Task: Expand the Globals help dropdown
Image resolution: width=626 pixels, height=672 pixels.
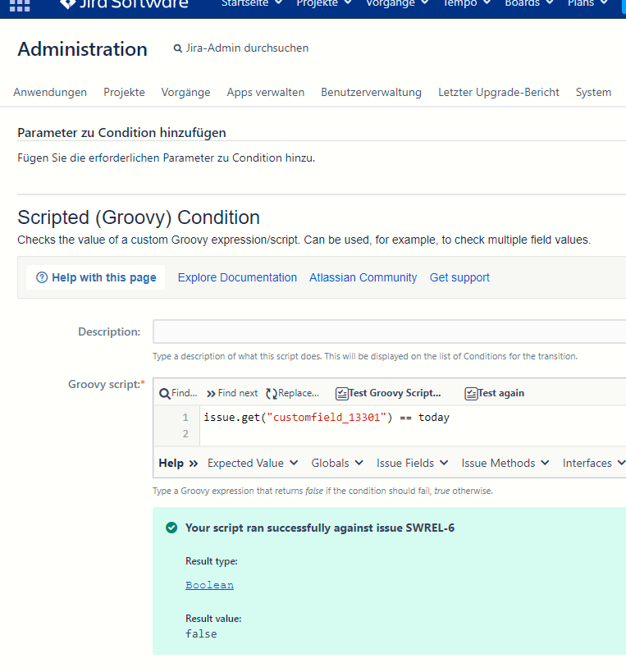Action: [337, 464]
